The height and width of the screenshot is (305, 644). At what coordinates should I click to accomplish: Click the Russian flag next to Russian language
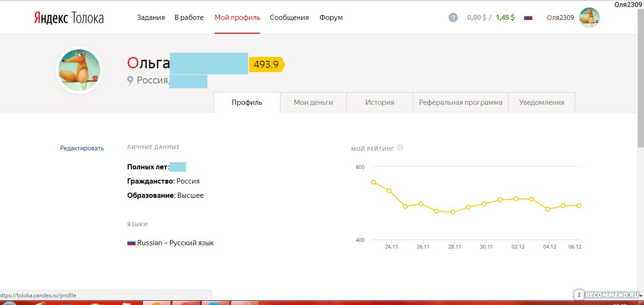[x=131, y=243]
